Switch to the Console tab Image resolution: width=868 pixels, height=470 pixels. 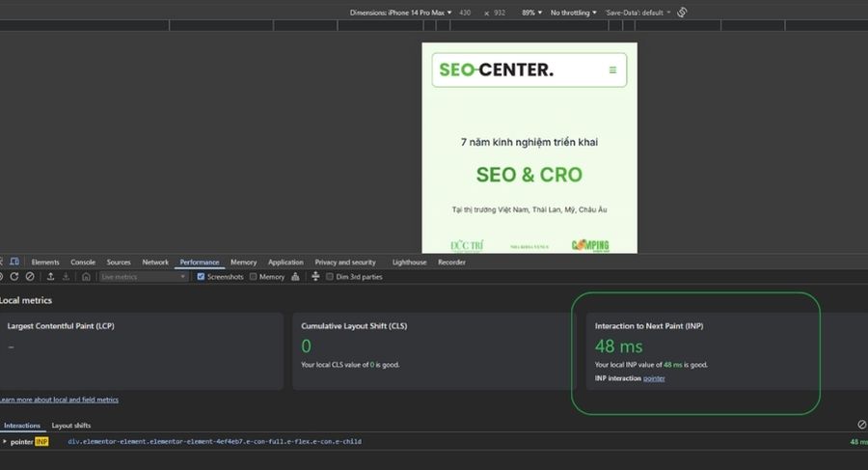click(83, 263)
